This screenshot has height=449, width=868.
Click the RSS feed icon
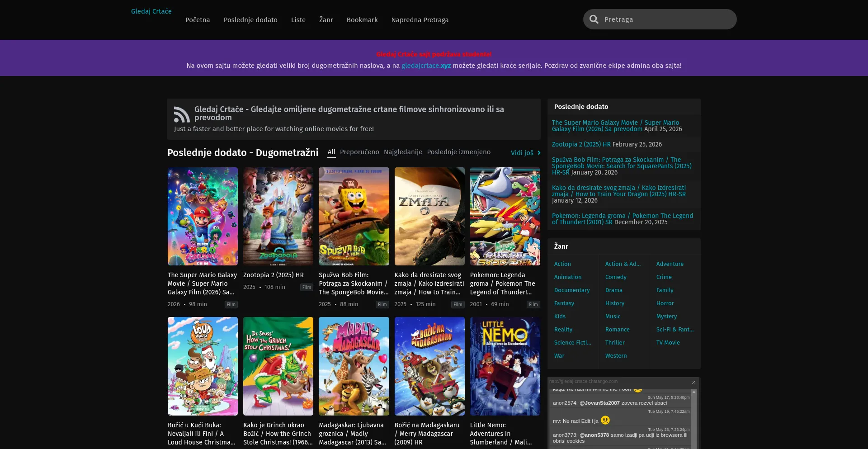[182, 115]
